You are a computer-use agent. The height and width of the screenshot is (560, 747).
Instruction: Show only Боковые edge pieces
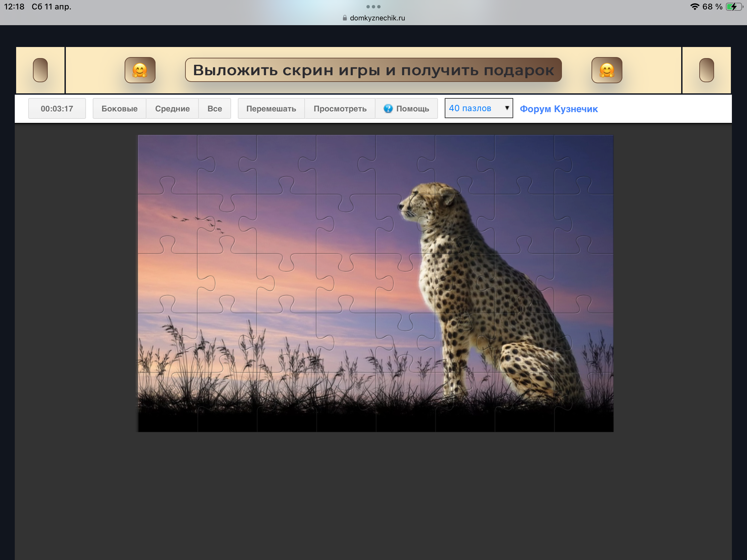(x=119, y=109)
